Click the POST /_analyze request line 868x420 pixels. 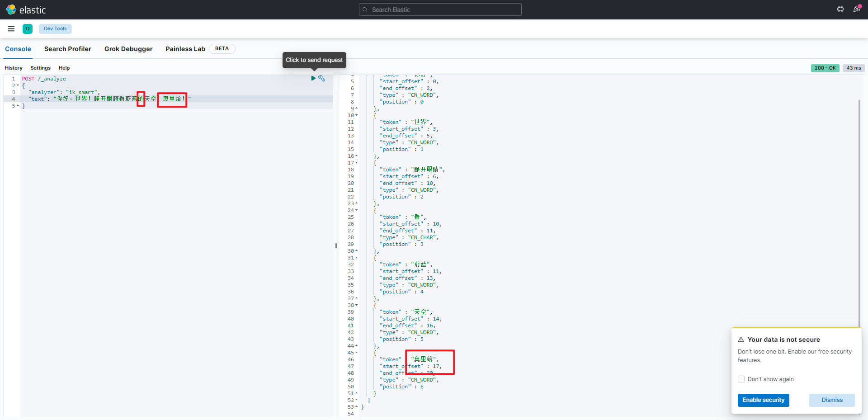44,79
